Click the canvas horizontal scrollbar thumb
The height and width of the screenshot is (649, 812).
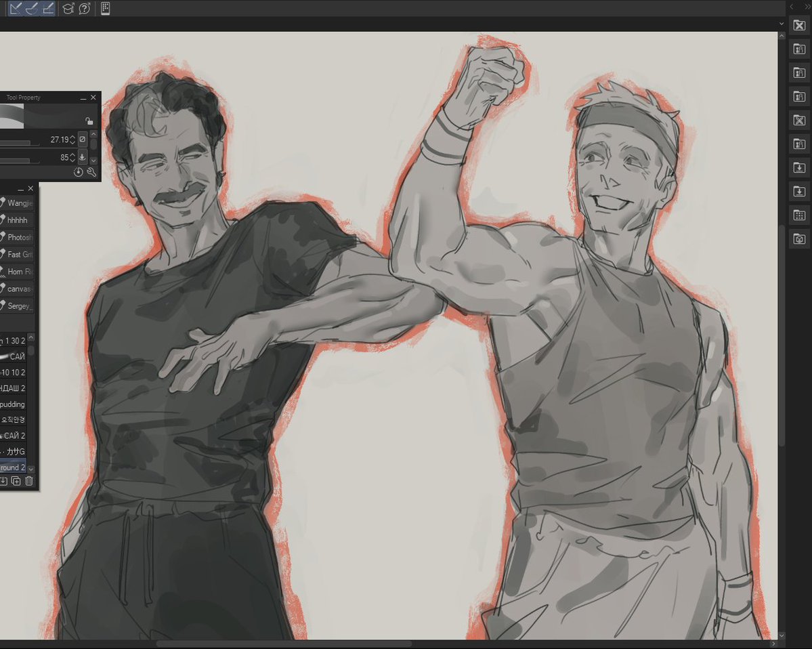point(284,644)
